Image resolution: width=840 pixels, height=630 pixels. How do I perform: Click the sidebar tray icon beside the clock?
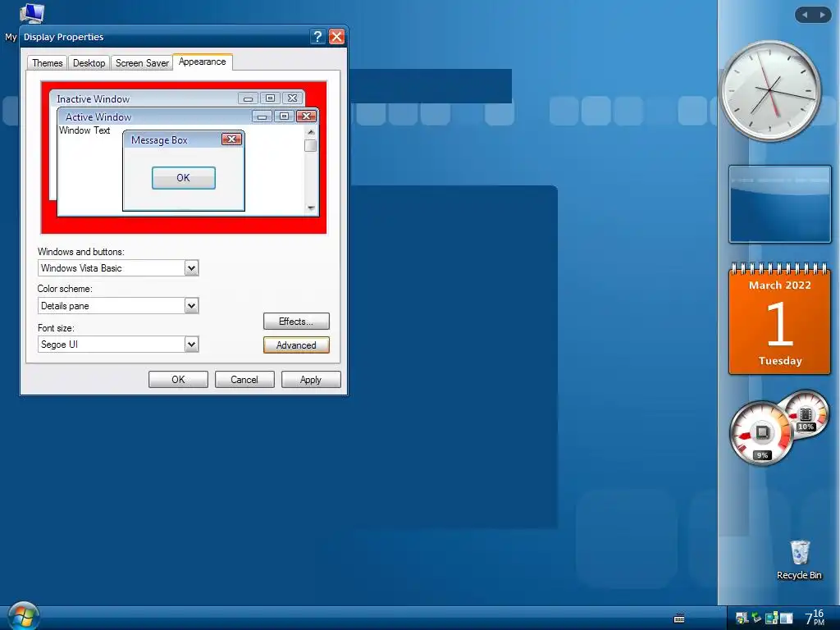[786, 619]
